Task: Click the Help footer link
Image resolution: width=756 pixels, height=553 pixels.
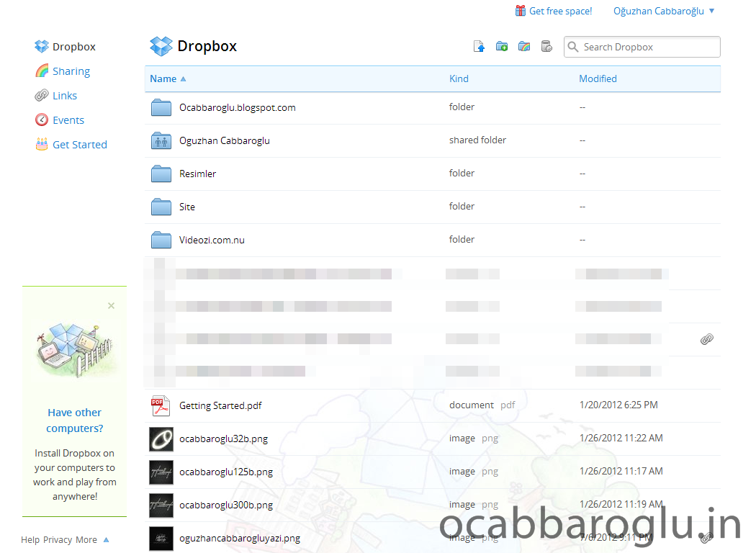Action: click(x=30, y=539)
